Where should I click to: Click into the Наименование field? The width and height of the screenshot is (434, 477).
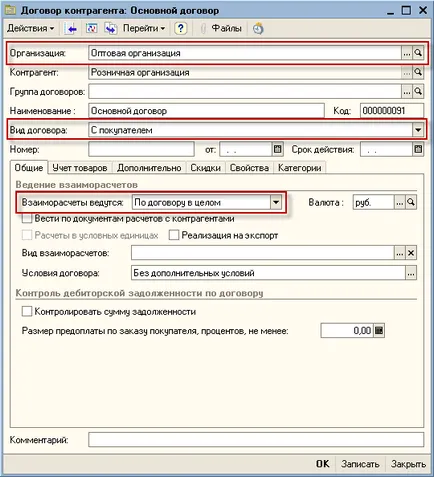tap(206, 111)
